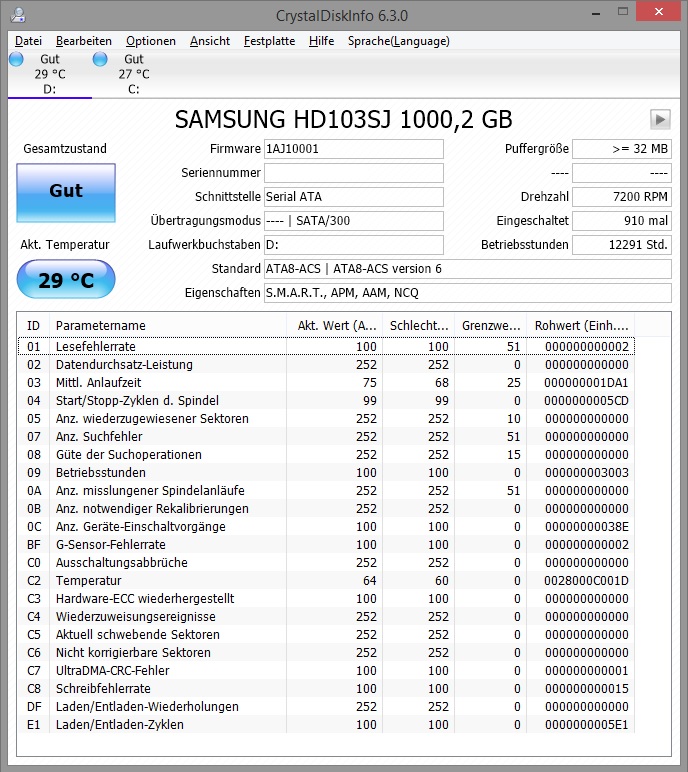
Task: Click the Schnittstelle field Serial ATA
Action: (354, 197)
